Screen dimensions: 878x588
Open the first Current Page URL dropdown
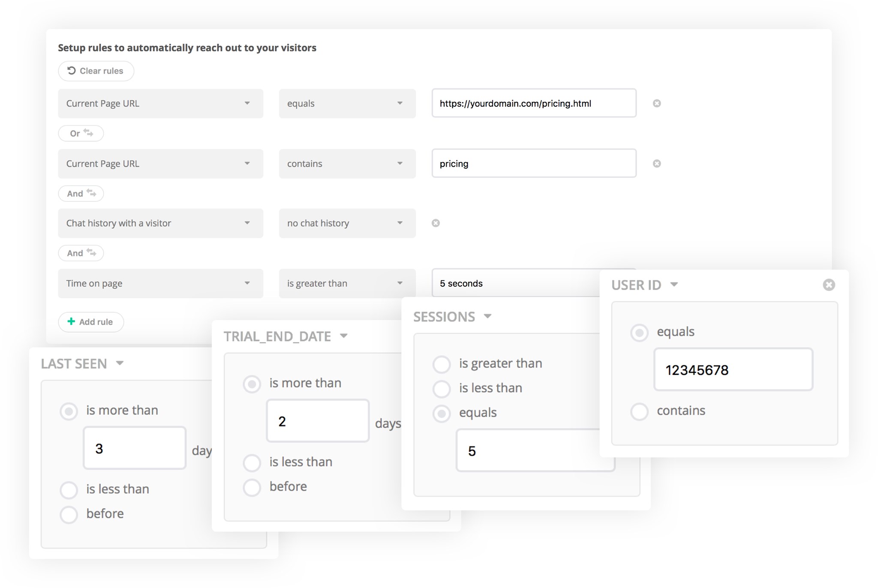point(160,103)
